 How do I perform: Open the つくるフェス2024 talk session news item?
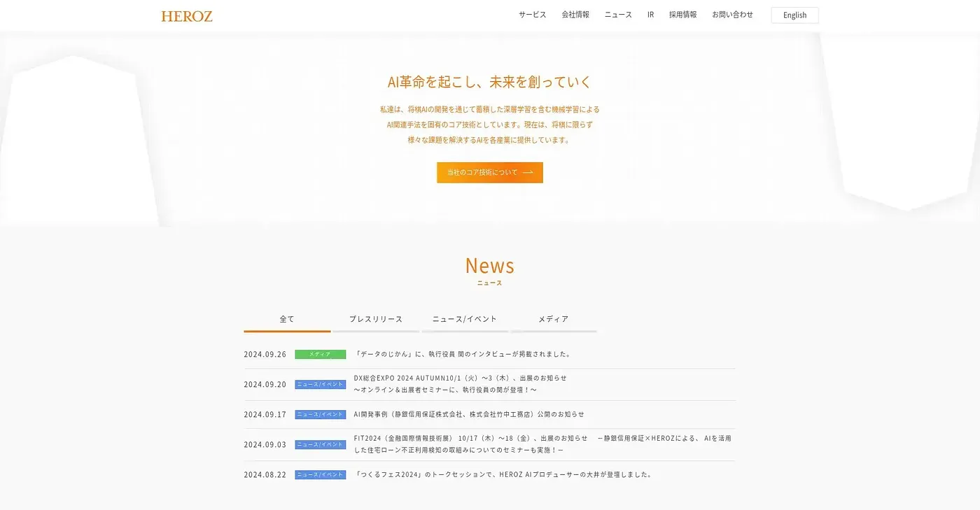tap(503, 474)
